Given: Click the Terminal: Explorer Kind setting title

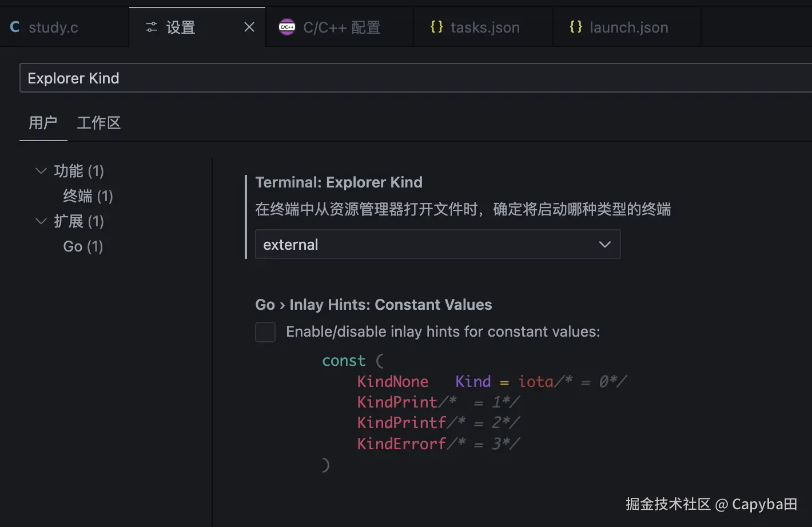Looking at the screenshot, I should 339,182.
